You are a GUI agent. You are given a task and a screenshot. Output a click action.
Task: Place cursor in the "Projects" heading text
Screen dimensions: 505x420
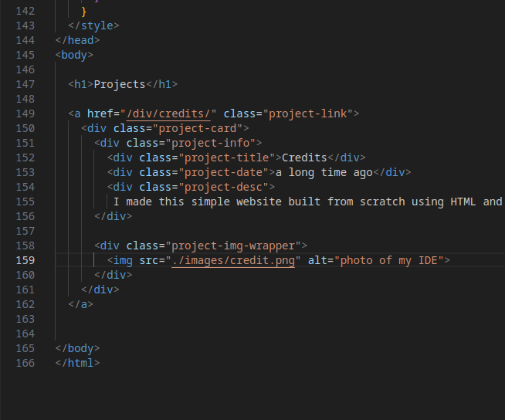point(119,84)
